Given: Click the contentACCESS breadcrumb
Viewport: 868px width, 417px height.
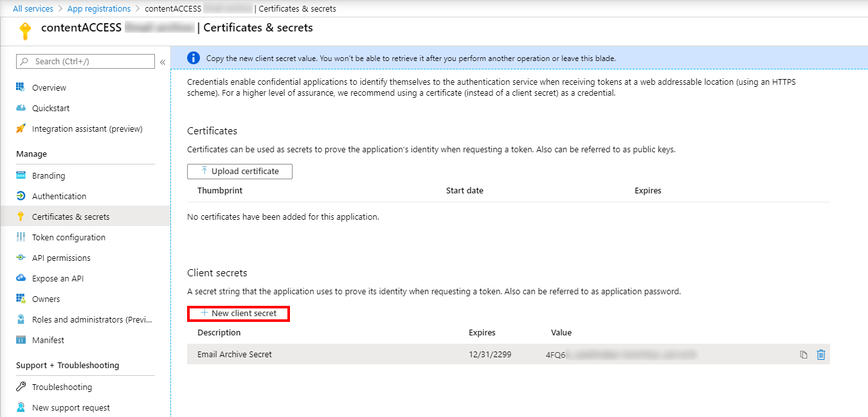Looking at the screenshot, I should click(x=173, y=8).
